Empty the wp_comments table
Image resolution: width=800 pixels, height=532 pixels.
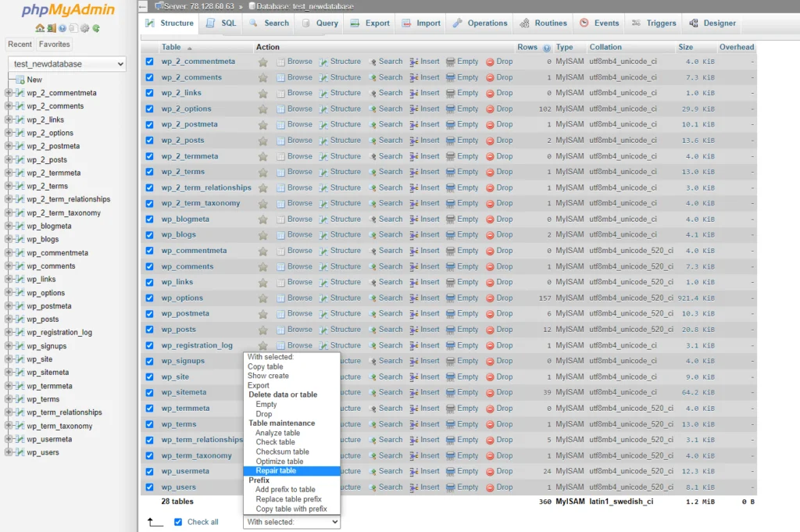pyautogui.click(x=462, y=266)
